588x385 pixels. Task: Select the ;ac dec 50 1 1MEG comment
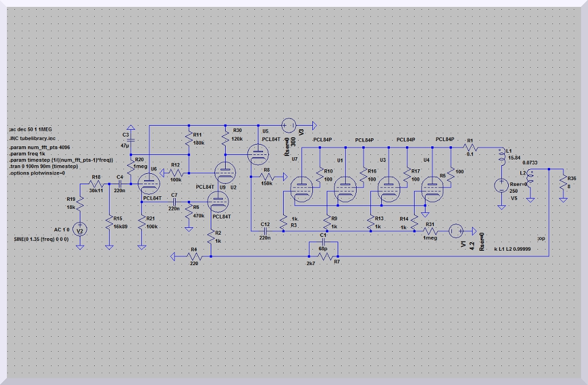point(34,130)
